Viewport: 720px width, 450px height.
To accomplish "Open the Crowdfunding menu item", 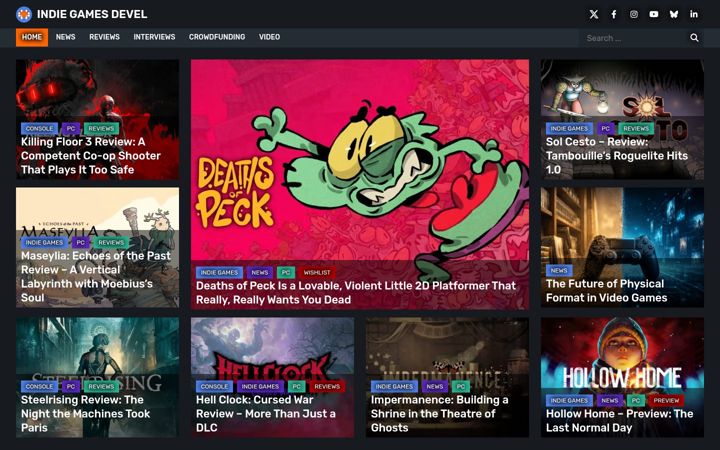I will click(x=217, y=37).
